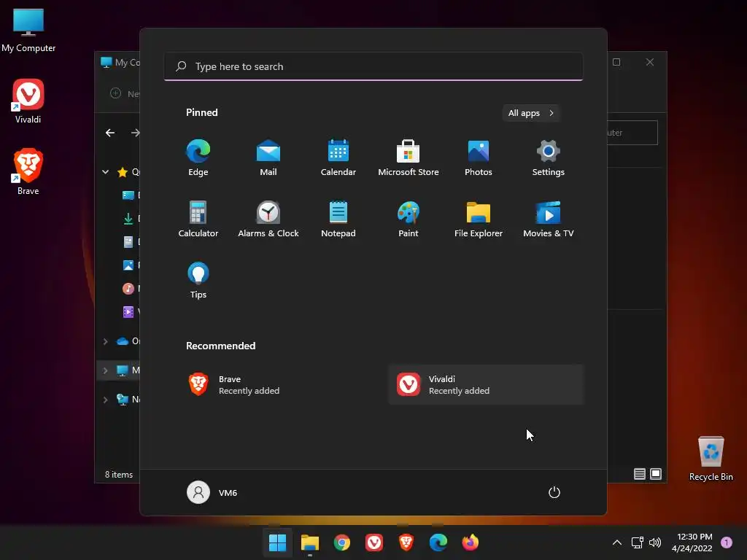This screenshot has height=560, width=747.
Task: Open the notification count badge
Action: 727,542
